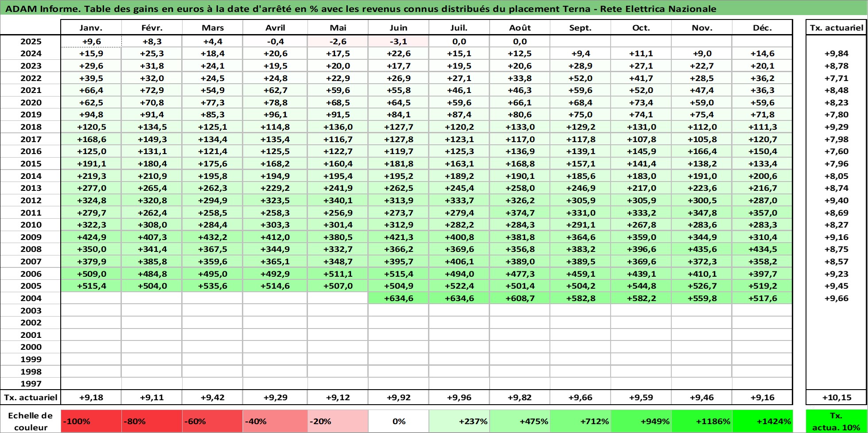Click the ADAM Informe title banner

click(x=434, y=8)
